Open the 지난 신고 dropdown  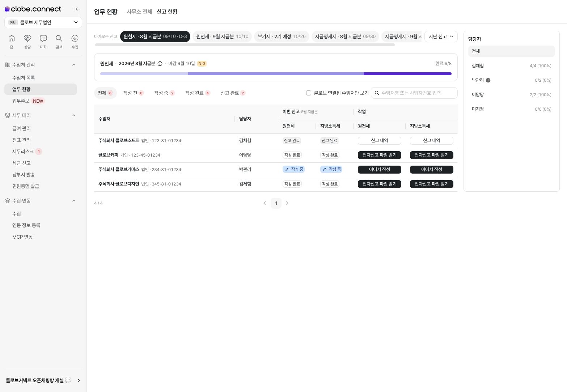click(441, 37)
